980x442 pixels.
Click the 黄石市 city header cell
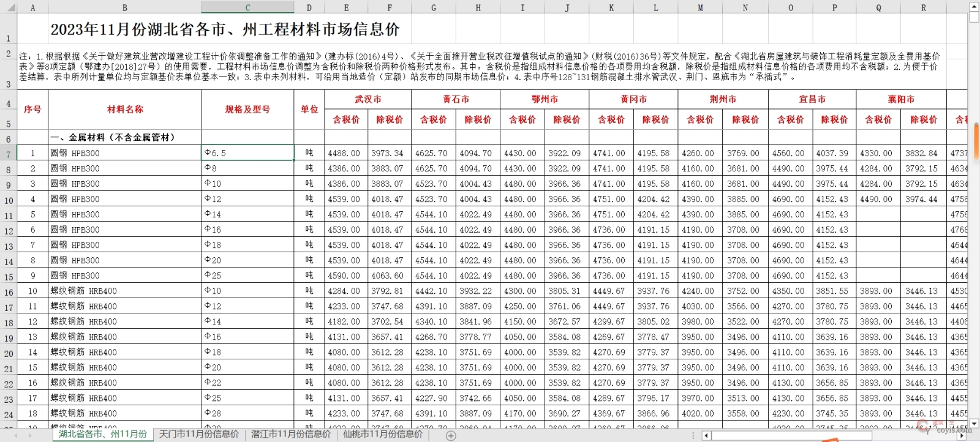[456, 99]
